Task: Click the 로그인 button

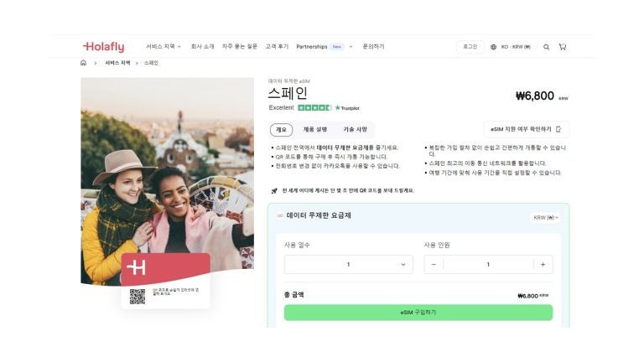Action: (470, 47)
